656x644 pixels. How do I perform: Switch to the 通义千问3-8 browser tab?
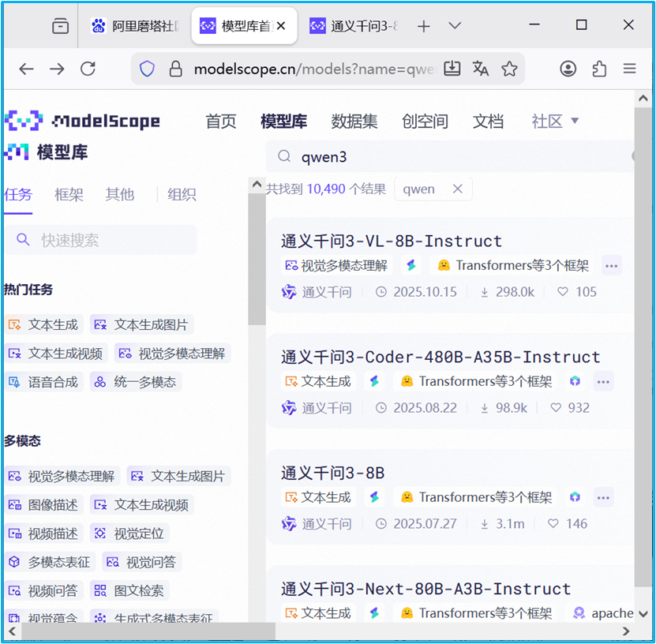(354, 26)
